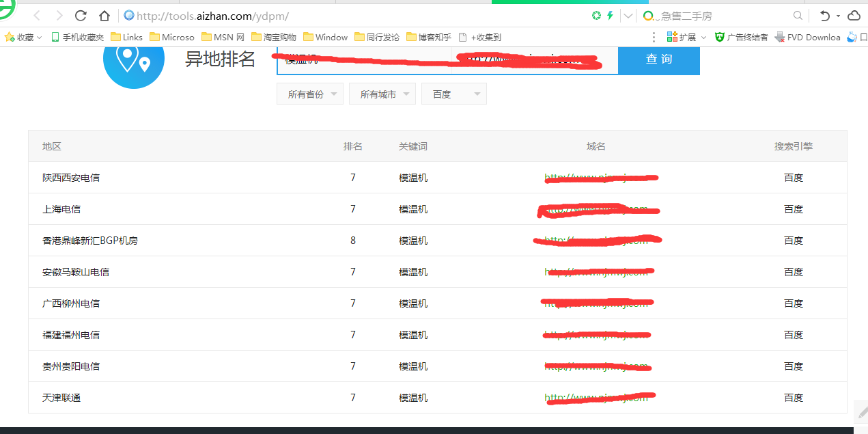868x434 pixels.
Task: Click the FVD Downloa extension icon
Action: 808,37
